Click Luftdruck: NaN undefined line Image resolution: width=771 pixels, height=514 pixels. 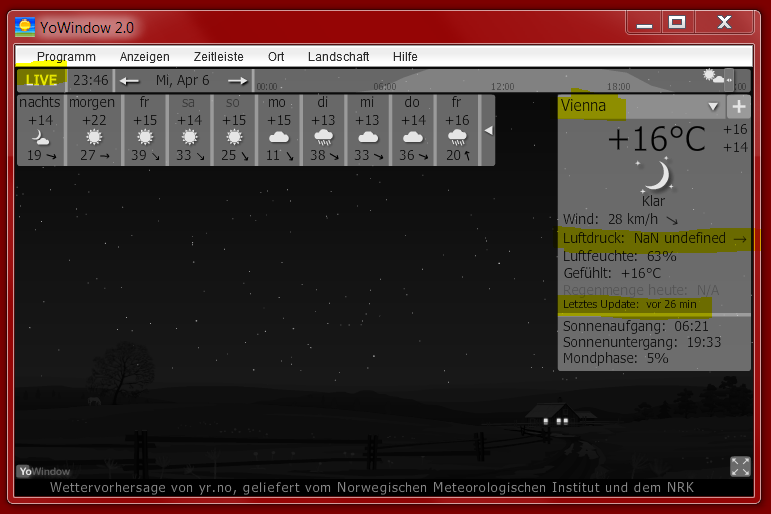(655, 239)
